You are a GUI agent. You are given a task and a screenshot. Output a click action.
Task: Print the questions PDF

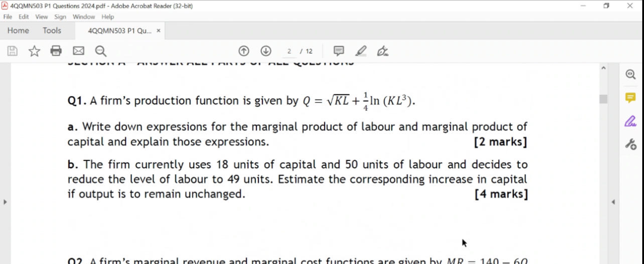click(x=56, y=51)
